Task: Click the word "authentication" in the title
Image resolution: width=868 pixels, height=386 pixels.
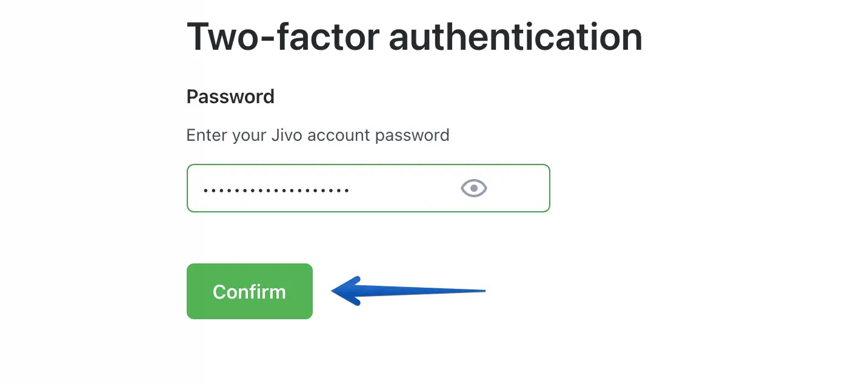Action: coord(515,36)
